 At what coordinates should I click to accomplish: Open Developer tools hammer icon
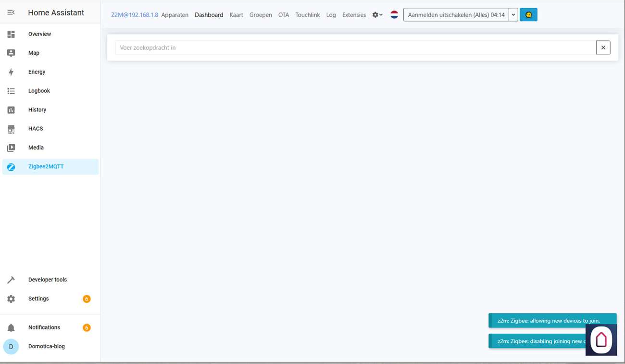click(11, 280)
